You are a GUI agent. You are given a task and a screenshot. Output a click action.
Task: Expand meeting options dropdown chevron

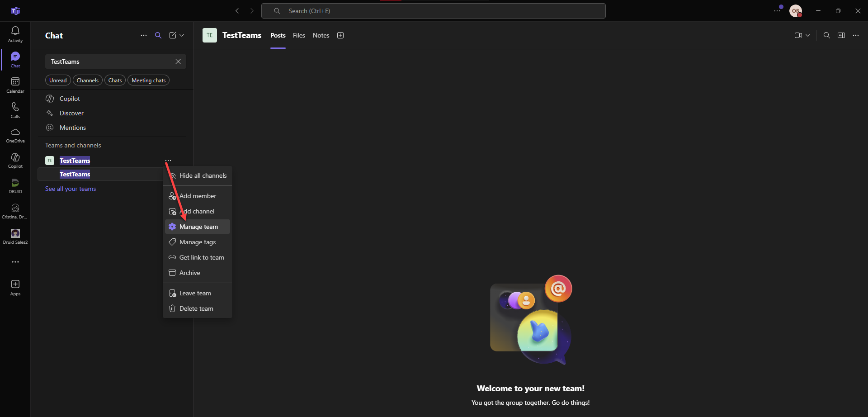tap(808, 35)
